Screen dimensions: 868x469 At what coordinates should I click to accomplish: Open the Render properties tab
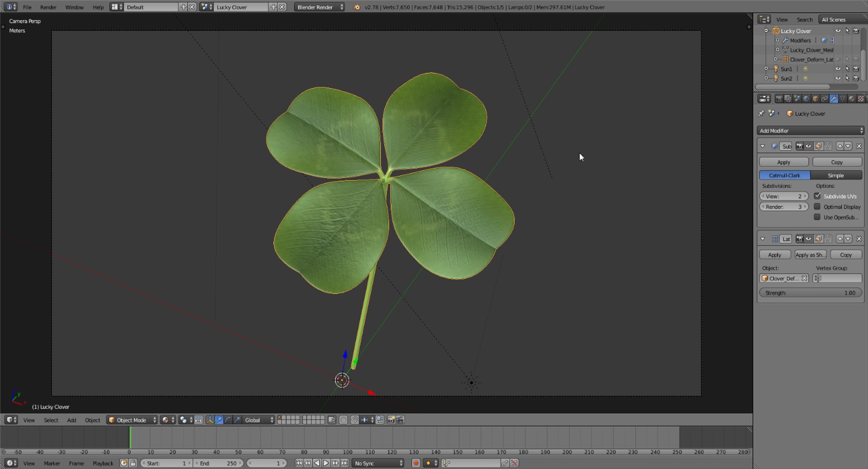[779, 98]
